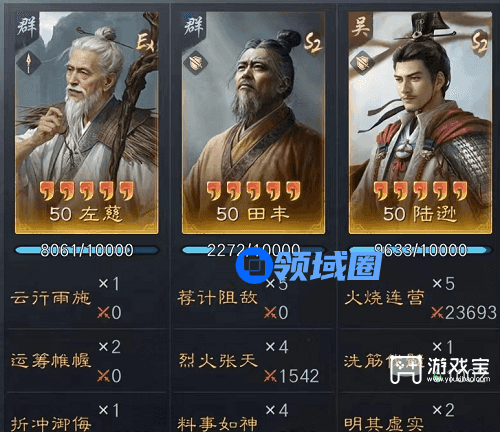Open the 左慈 hero card portrait
Viewport: 500px width, 432px height.
(x=87, y=123)
